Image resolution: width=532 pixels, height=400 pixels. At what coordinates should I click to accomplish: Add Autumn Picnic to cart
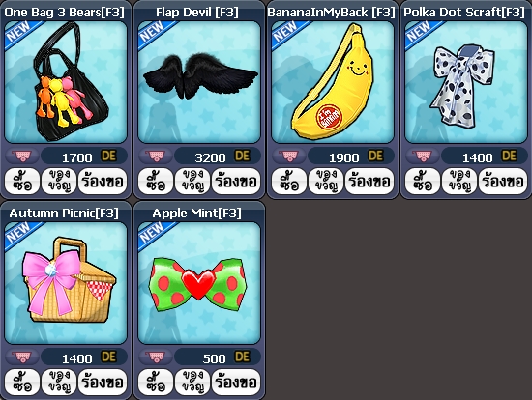[x=22, y=357]
